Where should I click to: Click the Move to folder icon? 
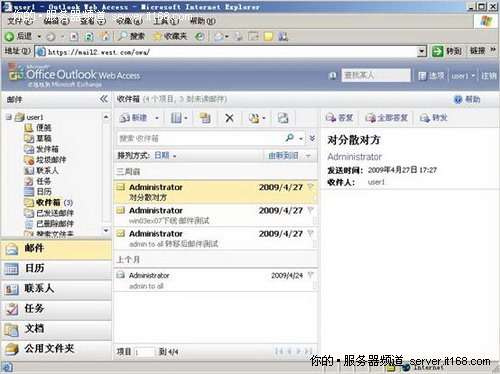205,118
